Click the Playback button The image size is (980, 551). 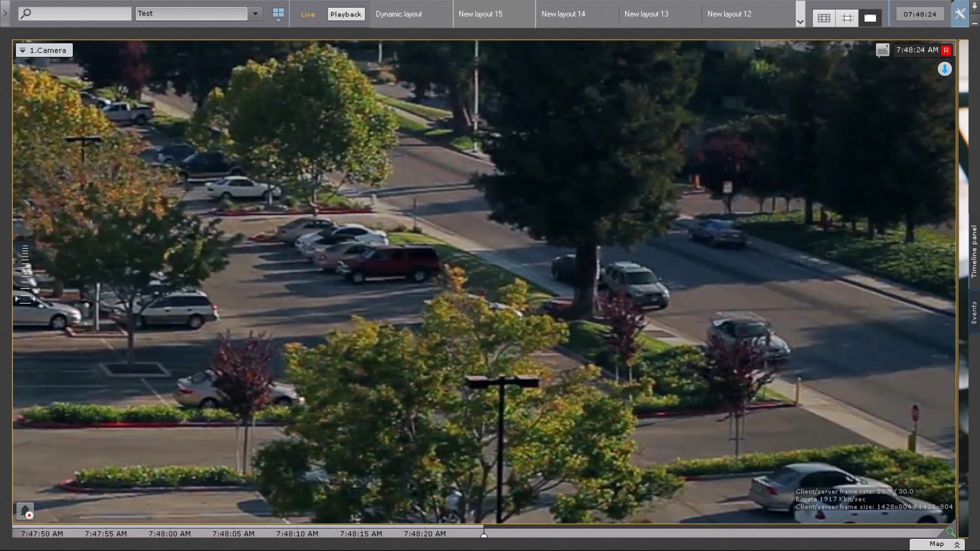click(346, 14)
